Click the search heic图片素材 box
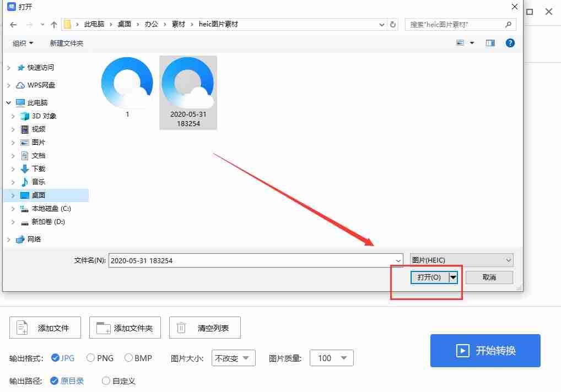Viewport: 561px width, 392px height. [x=461, y=25]
